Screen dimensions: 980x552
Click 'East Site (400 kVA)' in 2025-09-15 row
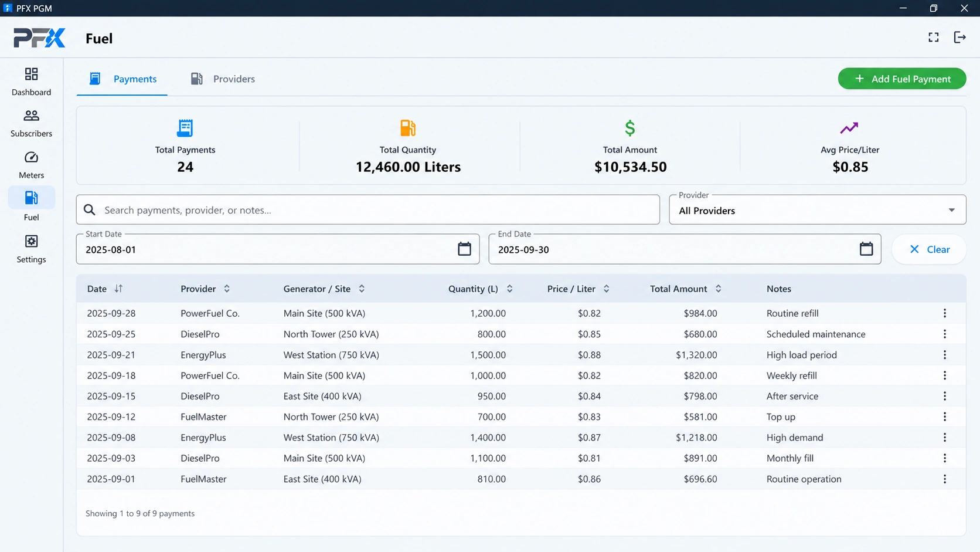pyautogui.click(x=322, y=396)
